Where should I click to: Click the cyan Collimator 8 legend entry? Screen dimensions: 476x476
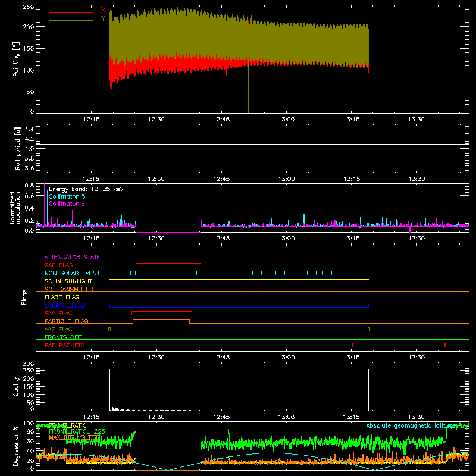pos(67,196)
